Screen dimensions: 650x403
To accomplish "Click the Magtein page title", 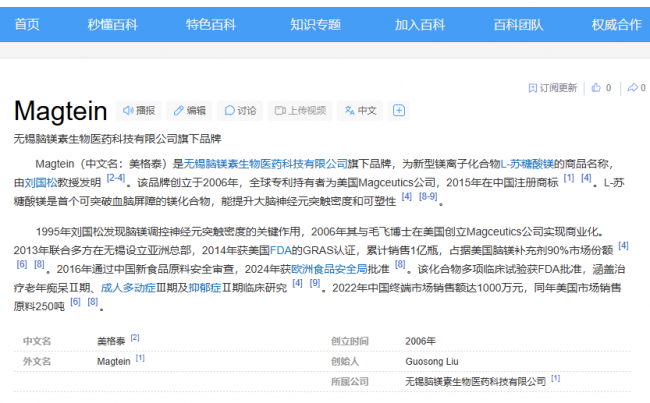I will pos(61,111).
